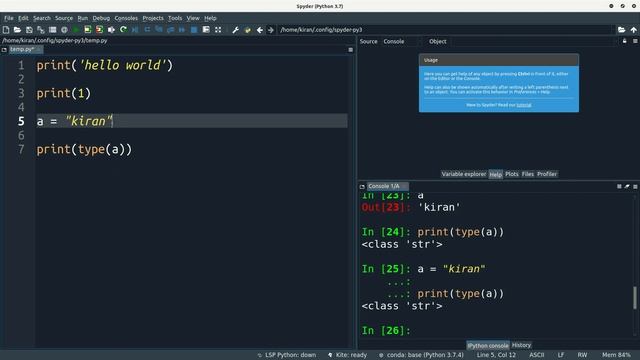Open the editor pane options menu
Viewport: 640px width, 360px height.
[x=350, y=50]
